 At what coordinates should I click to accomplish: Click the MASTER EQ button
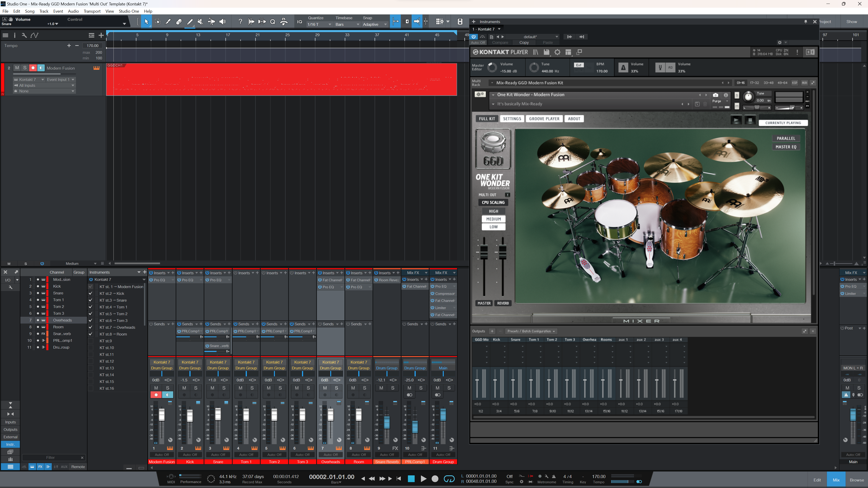click(786, 147)
